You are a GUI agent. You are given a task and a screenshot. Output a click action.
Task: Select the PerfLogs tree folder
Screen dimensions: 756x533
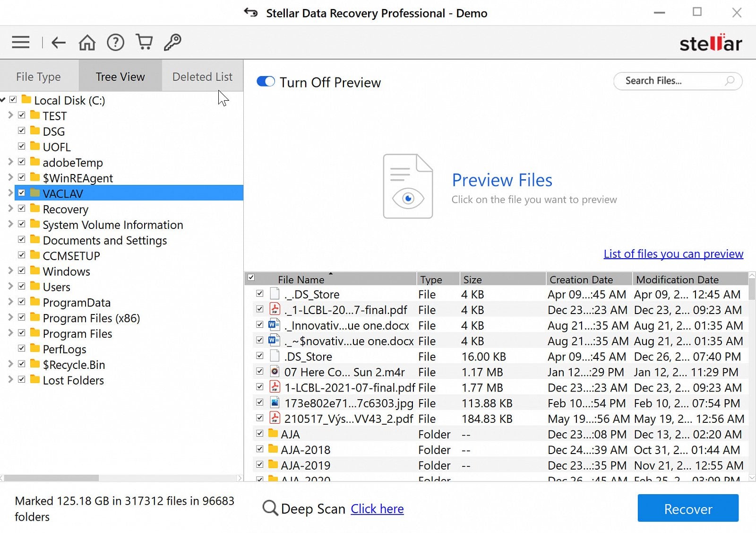point(65,349)
